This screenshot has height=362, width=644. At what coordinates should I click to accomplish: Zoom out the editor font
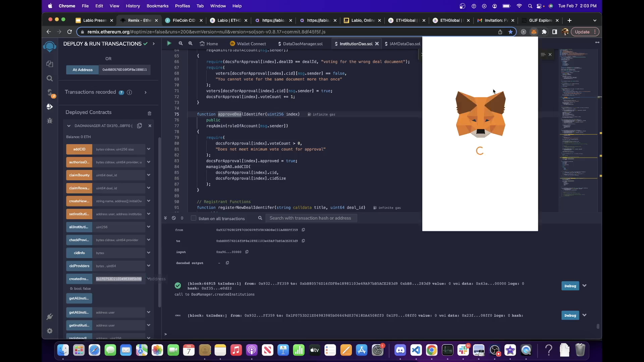[180, 43]
